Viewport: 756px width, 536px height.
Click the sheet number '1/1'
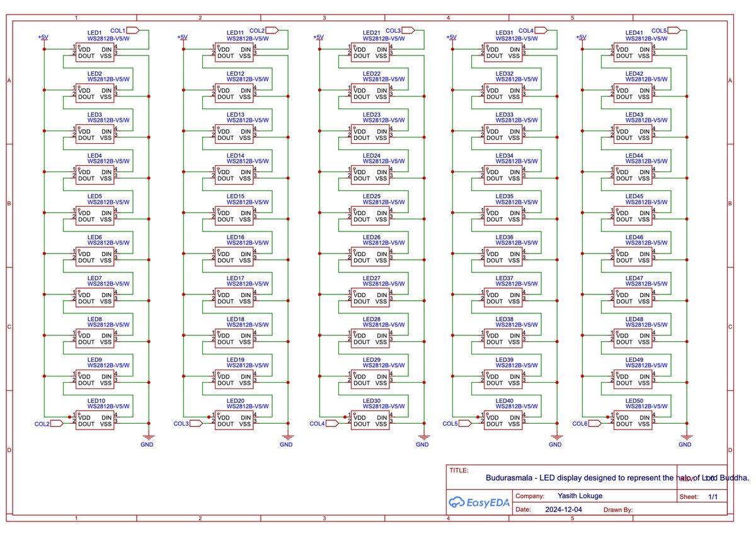pos(714,497)
